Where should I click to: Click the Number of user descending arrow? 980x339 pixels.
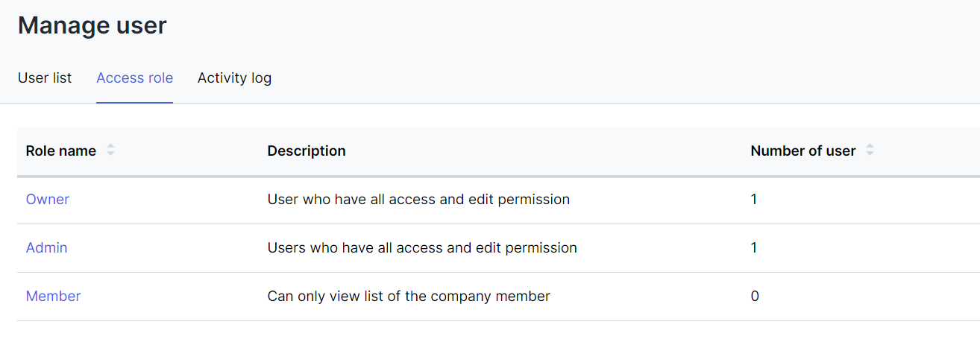(870, 154)
